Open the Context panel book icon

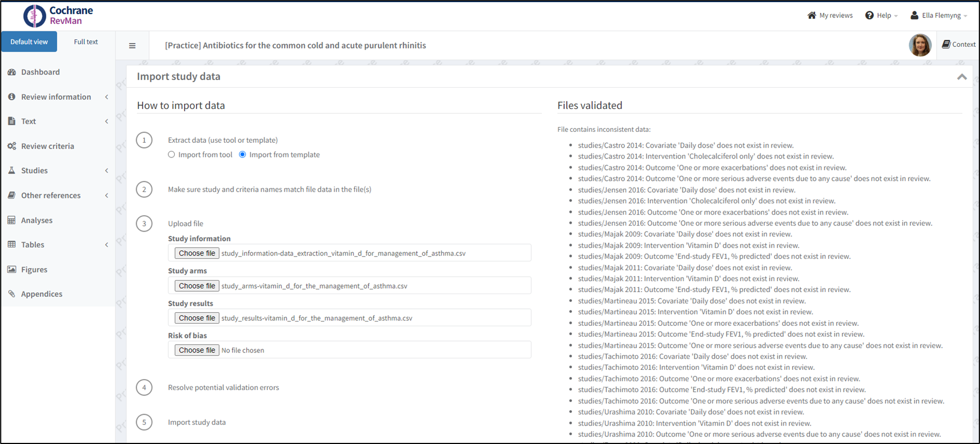946,44
